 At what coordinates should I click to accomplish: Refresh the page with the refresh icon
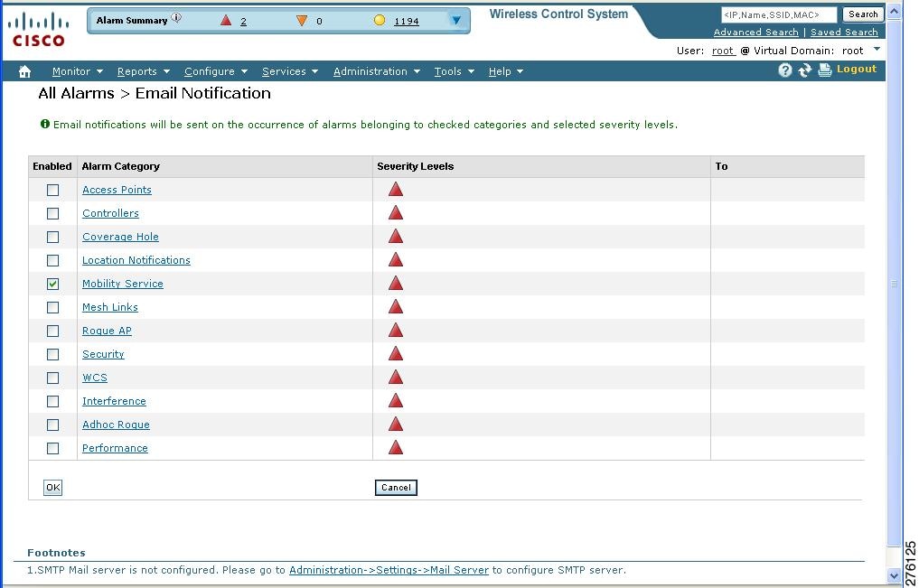(x=805, y=70)
